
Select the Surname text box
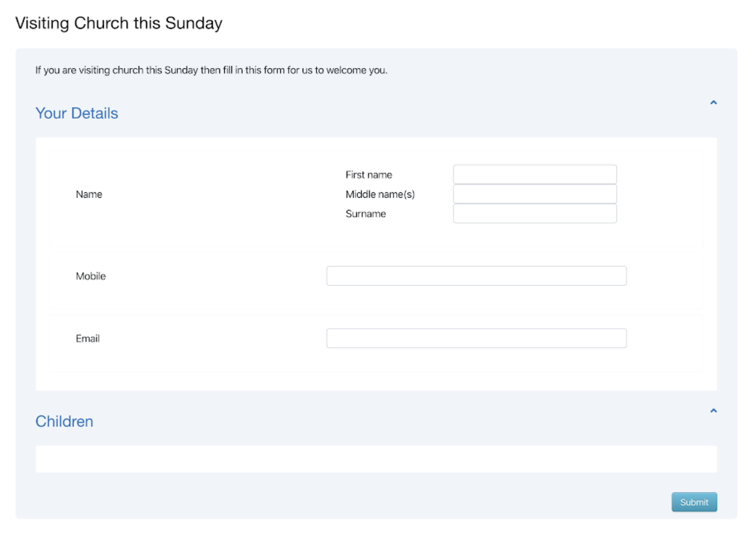pyautogui.click(x=535, y=214)
